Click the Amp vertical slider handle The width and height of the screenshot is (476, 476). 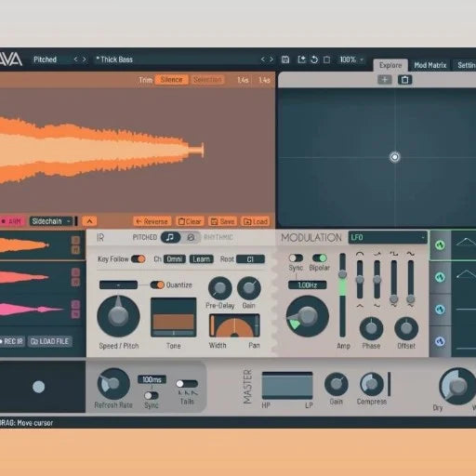pyautogui.click(x=342, y=274)
